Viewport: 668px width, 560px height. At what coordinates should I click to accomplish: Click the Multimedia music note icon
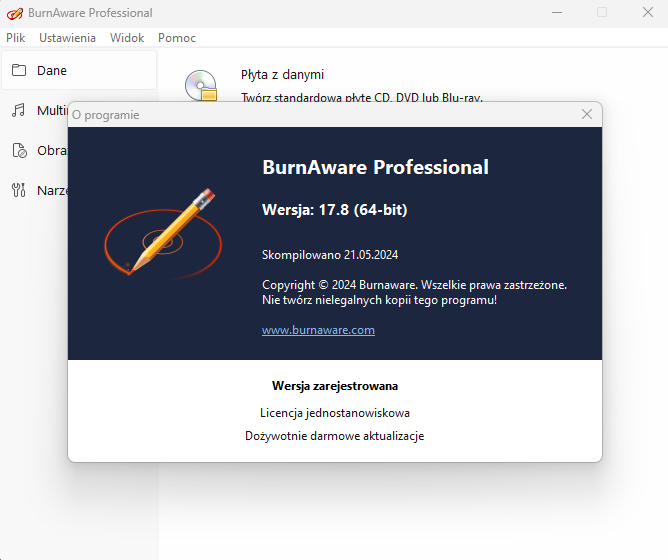coord(18,110)
